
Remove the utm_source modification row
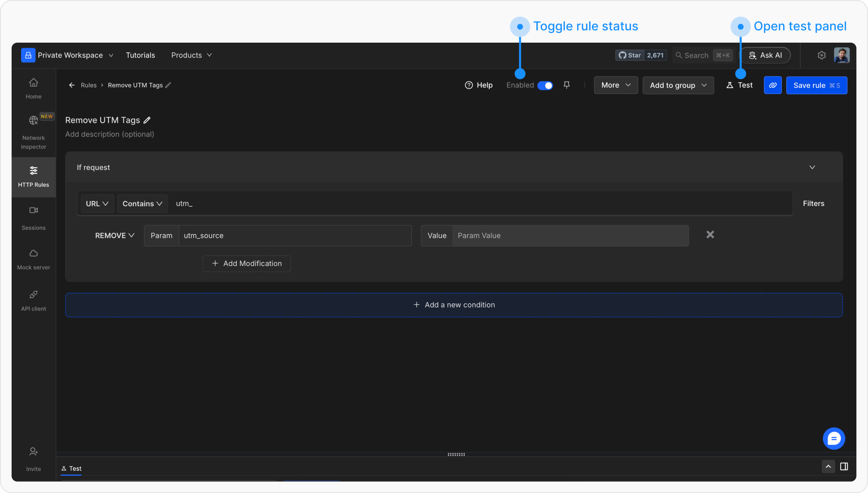pyautogui.click(x=710, y=235)
